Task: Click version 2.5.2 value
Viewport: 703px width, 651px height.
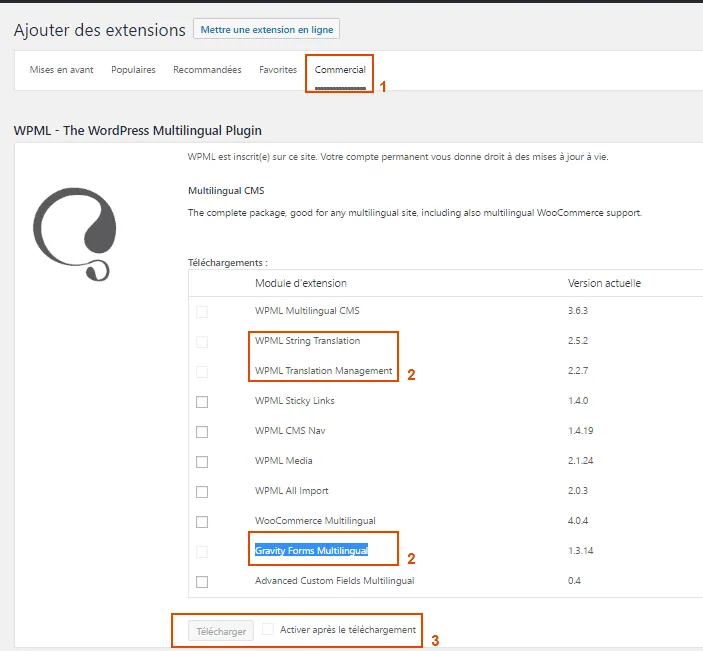Action: coord(578,340)
